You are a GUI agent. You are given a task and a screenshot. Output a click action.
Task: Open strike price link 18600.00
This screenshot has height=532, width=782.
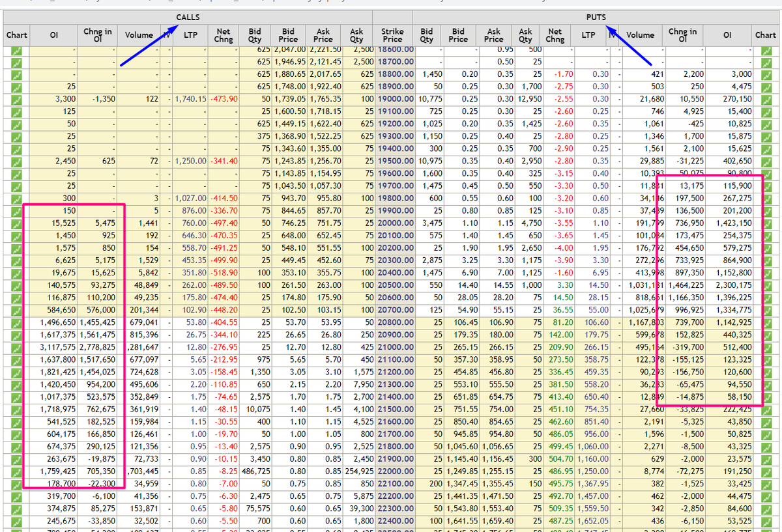[395, 49]
